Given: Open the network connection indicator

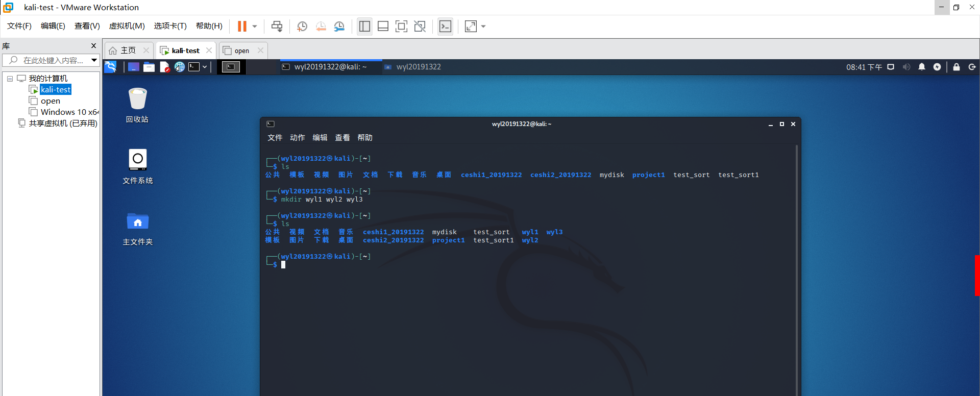Looking at the screenshot, I should click(891, 67).
